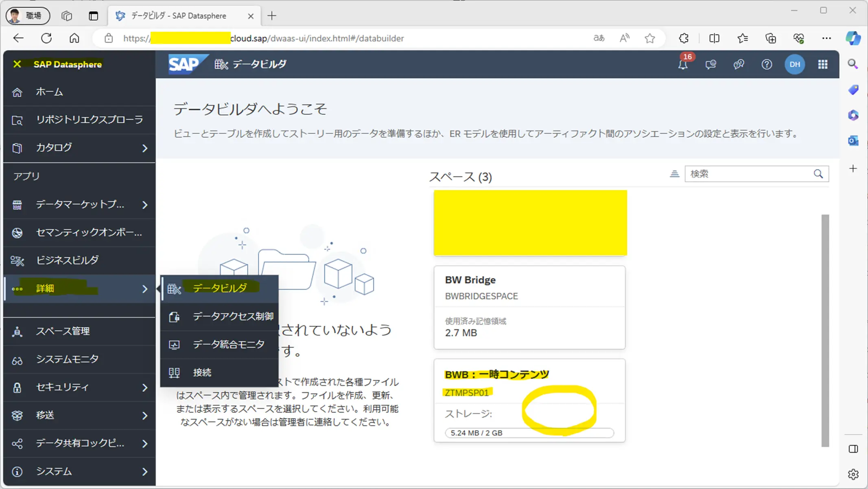Open the Copilot icon in browser
The height and width of the screenshot is (489, 868).
[853, 38]
